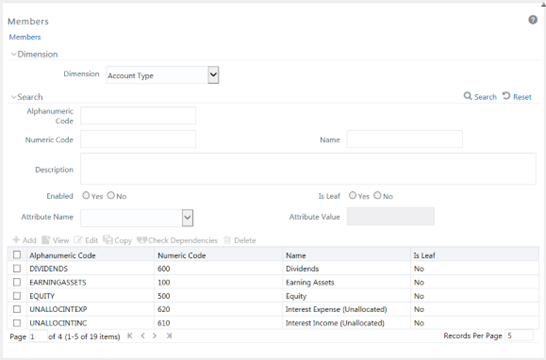The height and width of the screenshot is (360, 546).
Task: Go to the previous page arrow
Action: coord(143,336)
